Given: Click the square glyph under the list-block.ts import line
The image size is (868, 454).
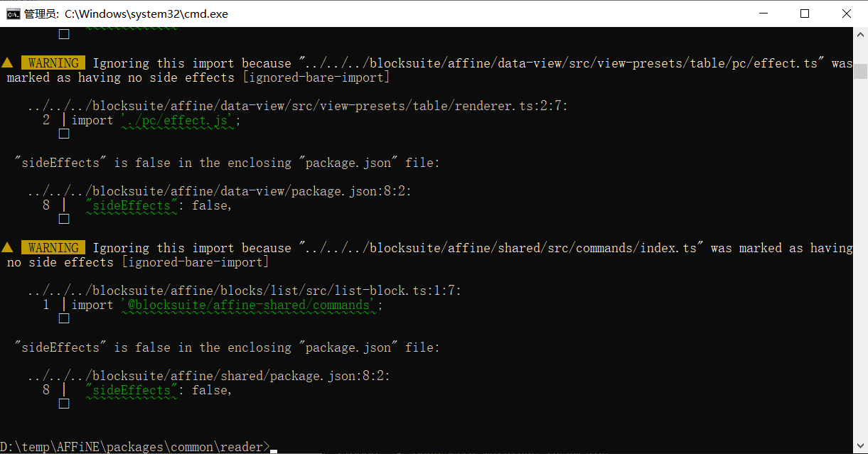Looking at the screenshot, I should coord(64,318).
